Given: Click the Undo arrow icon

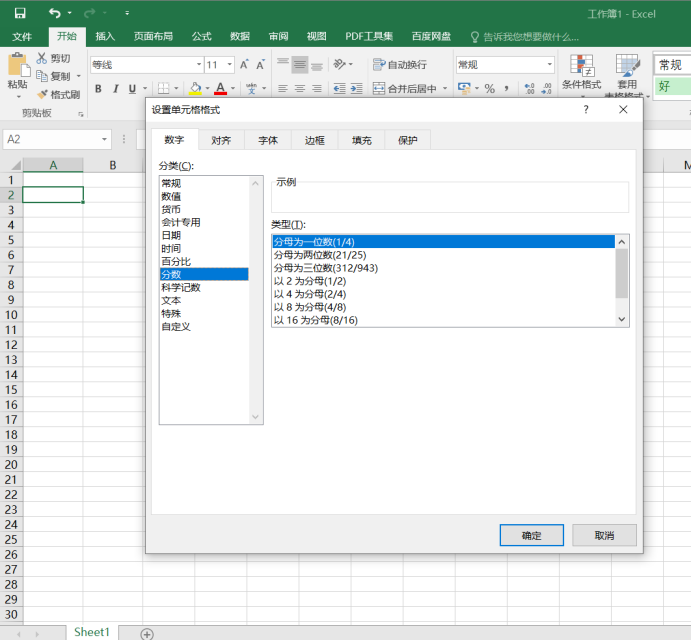Looking at the screenshot, I should pyautogui.click(x=54, y=13).
